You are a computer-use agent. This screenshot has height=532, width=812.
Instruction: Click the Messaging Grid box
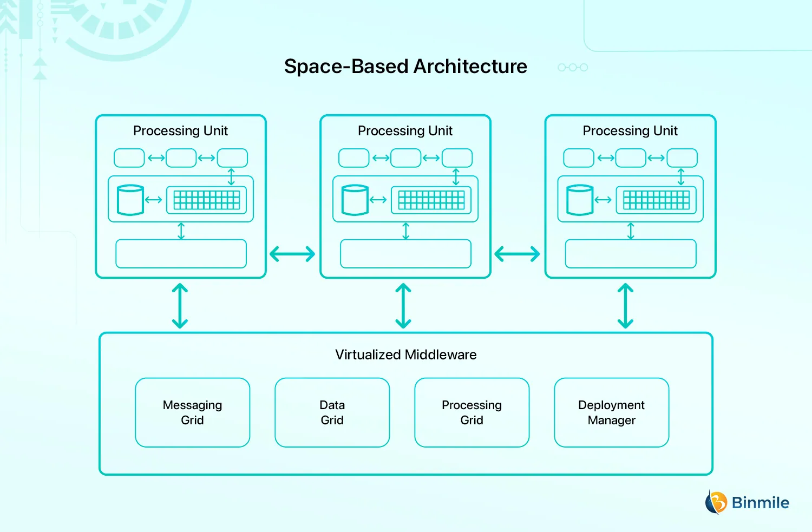pyautogui.click(x=192, y=412)
